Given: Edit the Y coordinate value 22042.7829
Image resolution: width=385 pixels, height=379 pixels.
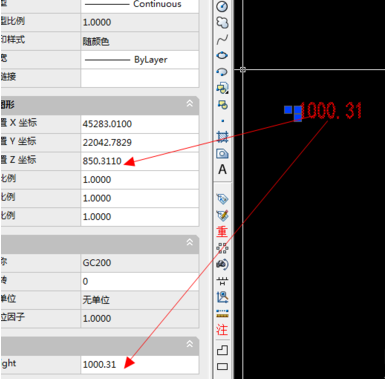Looking at the screenshot, I should (x=140, y=142).
